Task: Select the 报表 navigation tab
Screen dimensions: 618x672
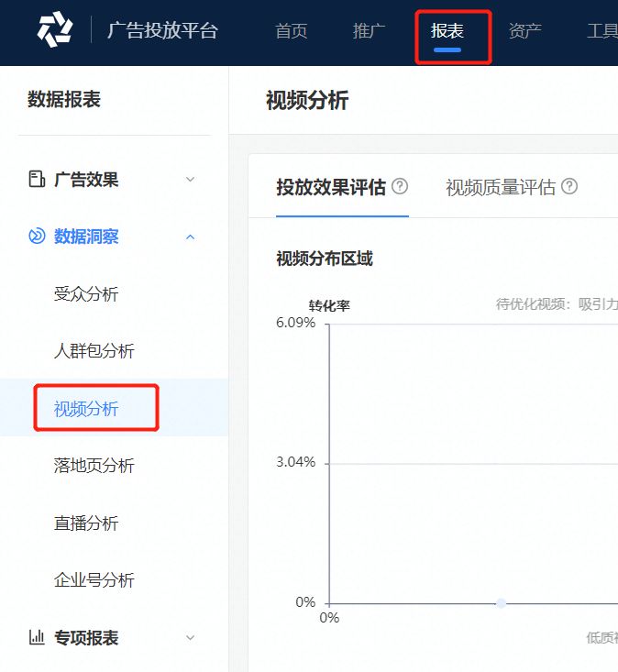Action: pos(447,31)
